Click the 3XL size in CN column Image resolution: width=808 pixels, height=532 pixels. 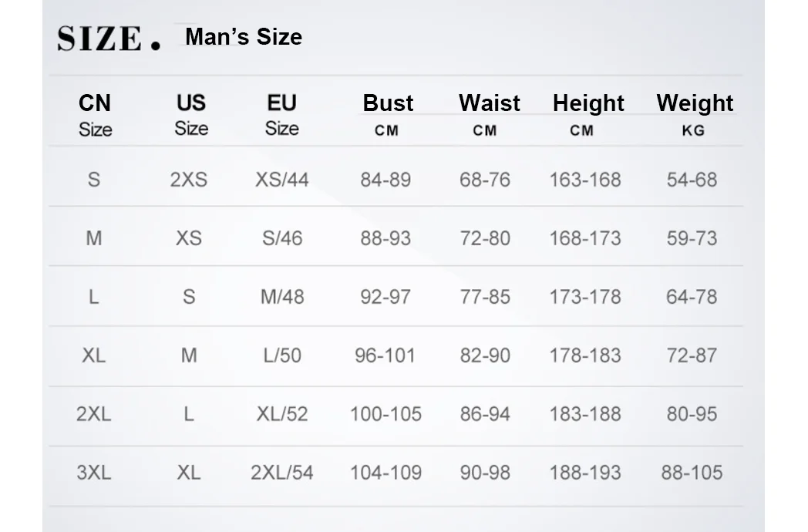[x=93, y=473]
